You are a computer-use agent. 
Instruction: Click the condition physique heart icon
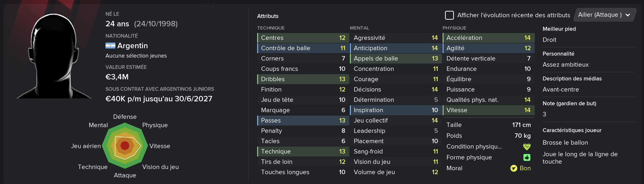526,147
